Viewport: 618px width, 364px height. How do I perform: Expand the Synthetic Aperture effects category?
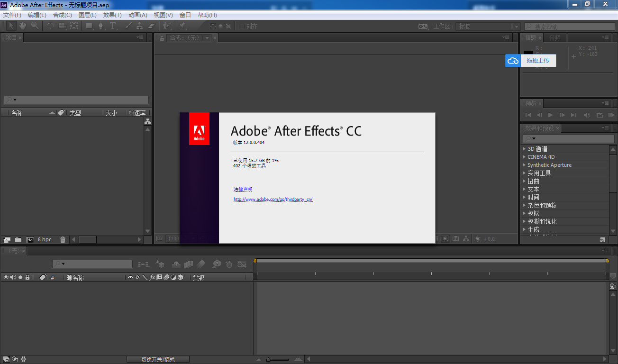tap(524, 165)
